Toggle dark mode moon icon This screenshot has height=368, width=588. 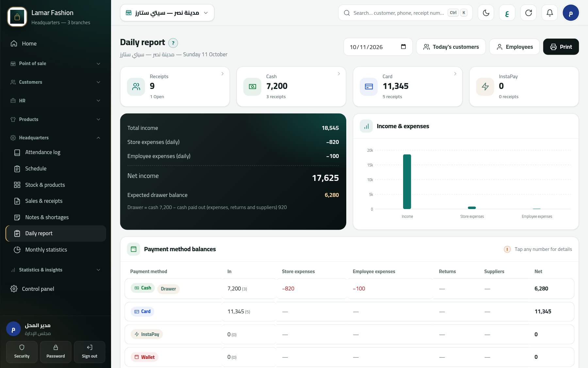pos(486,13)
